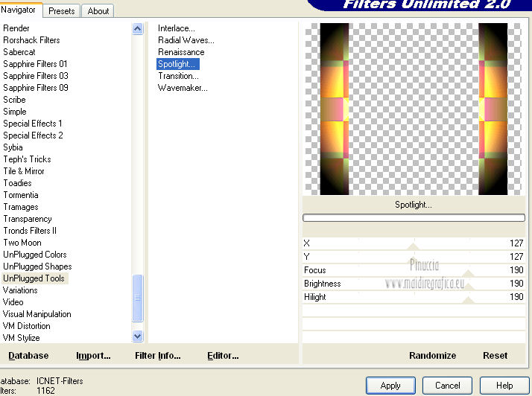Select Variations category

tap(20, 290)
